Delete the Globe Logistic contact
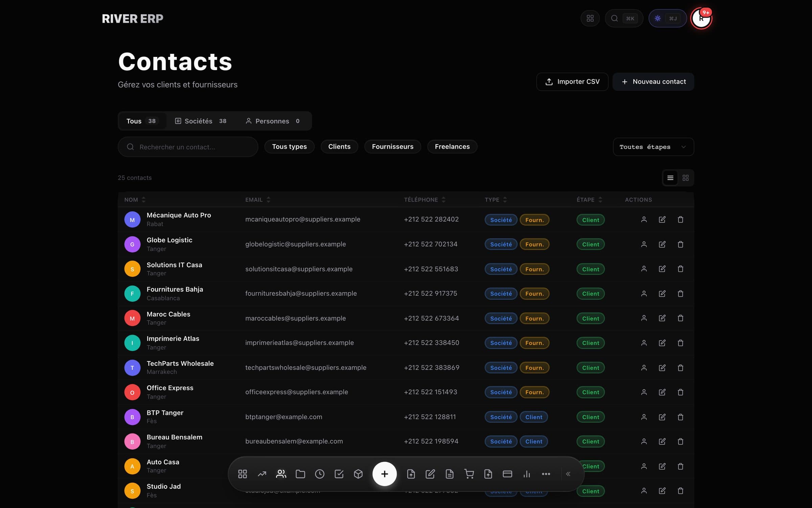 pyautogui.click(x=680, y=244)
